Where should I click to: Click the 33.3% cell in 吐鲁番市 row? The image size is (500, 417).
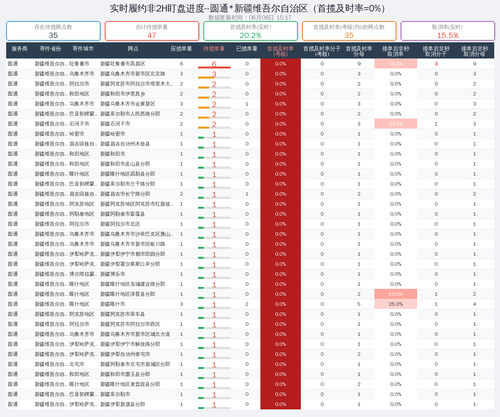coord(396,64)
